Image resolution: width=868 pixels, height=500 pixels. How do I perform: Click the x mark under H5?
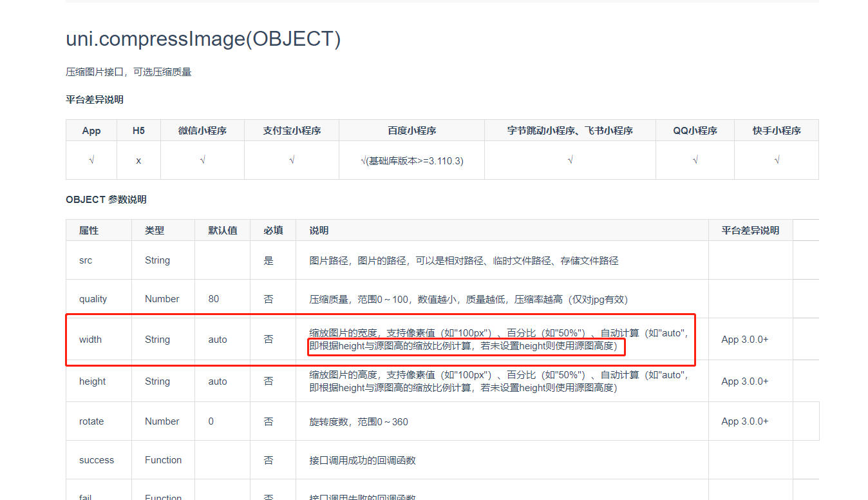(x=138, y=160)
